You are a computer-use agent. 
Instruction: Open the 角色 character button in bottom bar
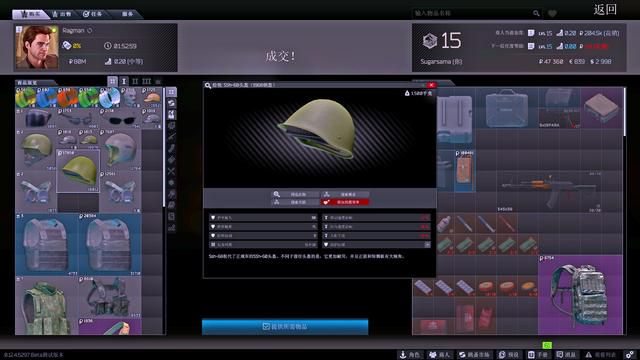pyautogui.click(x=410, y=355)
